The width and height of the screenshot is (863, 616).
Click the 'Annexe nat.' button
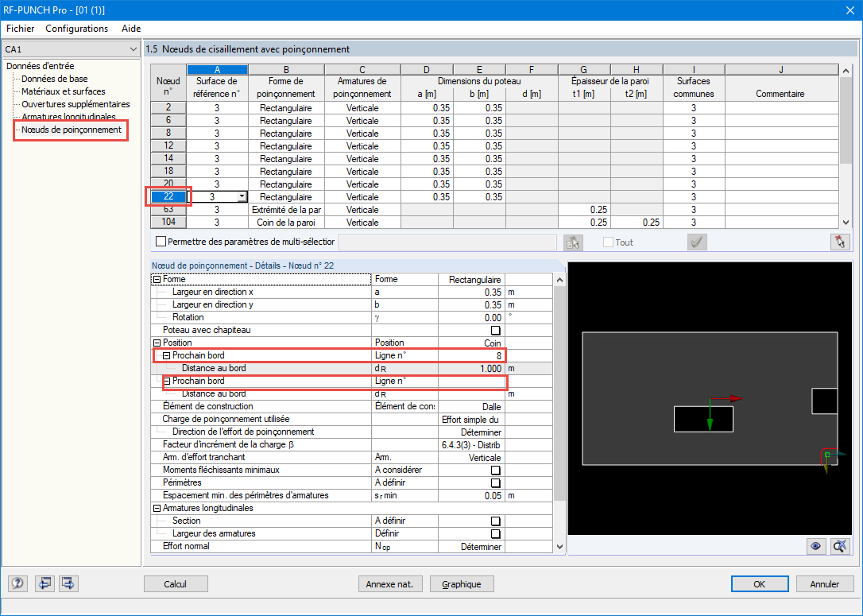coord(389,583)
